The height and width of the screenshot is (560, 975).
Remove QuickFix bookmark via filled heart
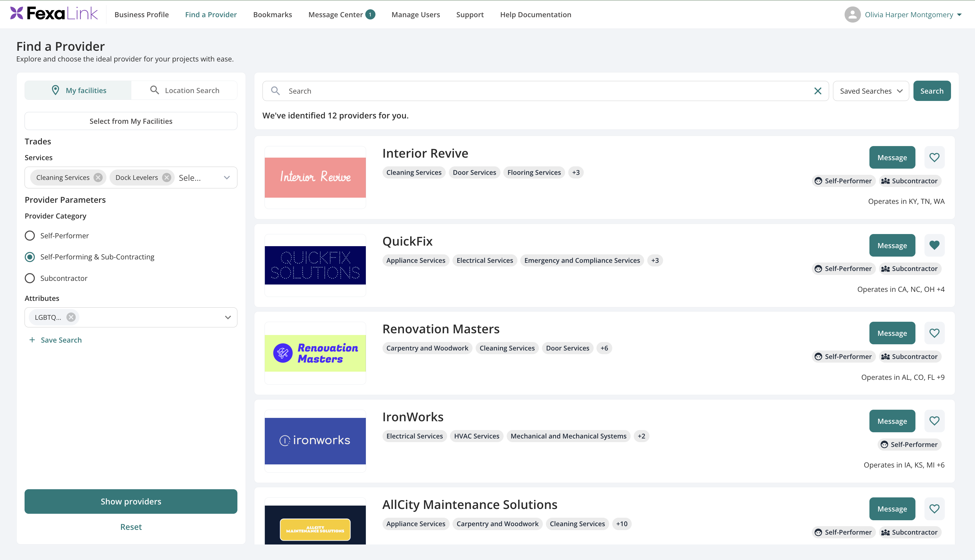coord(934,245)
